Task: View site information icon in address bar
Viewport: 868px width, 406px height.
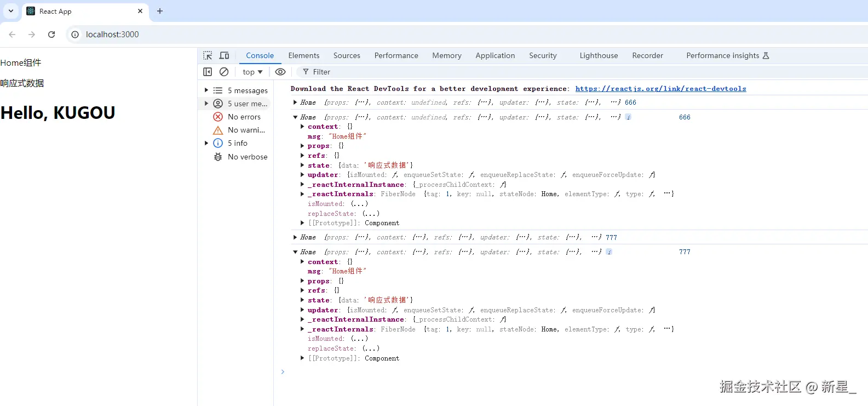Action: tap(75, 35)
